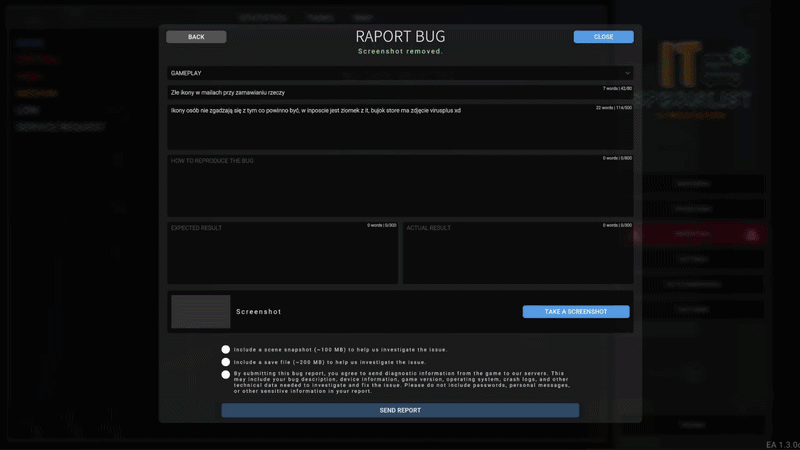Image resolution: width=800 pixels, height=450 pixels.
Task: Click the BACK button
Action: tap(196, 37)
